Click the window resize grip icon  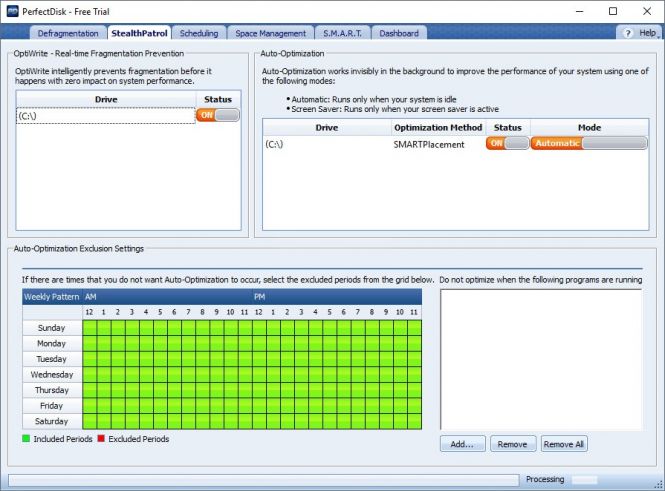coord(659,484)
